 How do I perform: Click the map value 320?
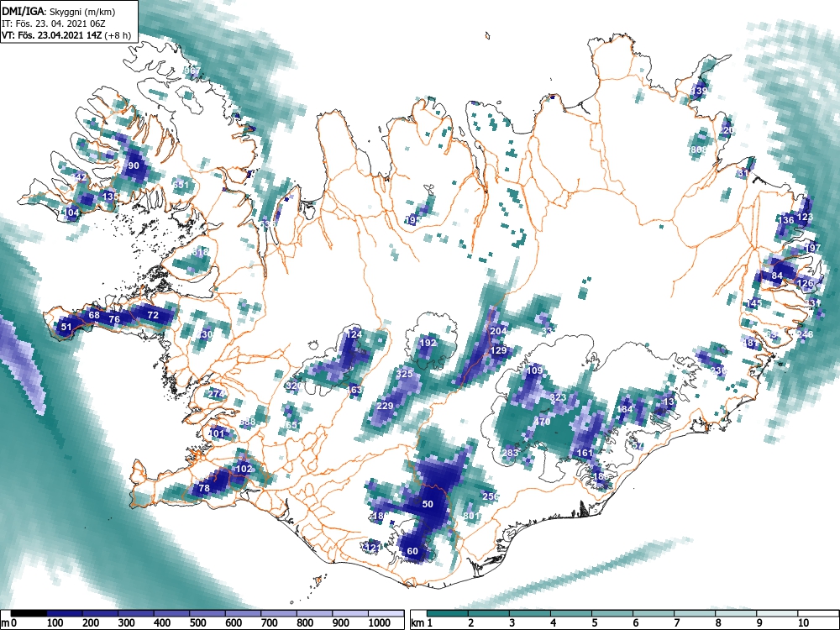(295, 386)
